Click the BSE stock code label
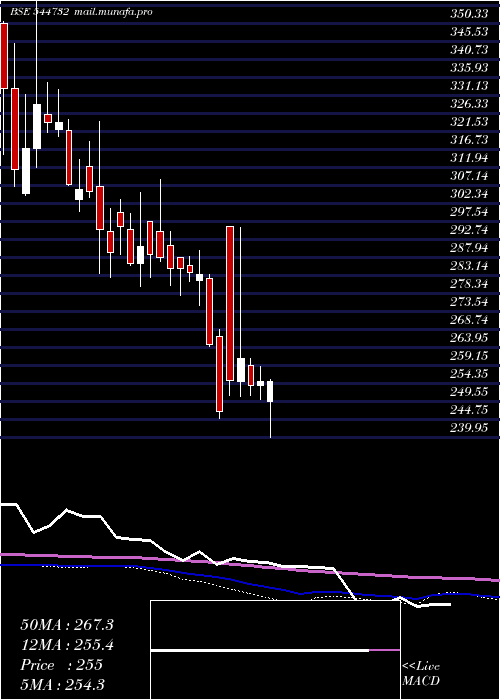 (x=39, y=12)
